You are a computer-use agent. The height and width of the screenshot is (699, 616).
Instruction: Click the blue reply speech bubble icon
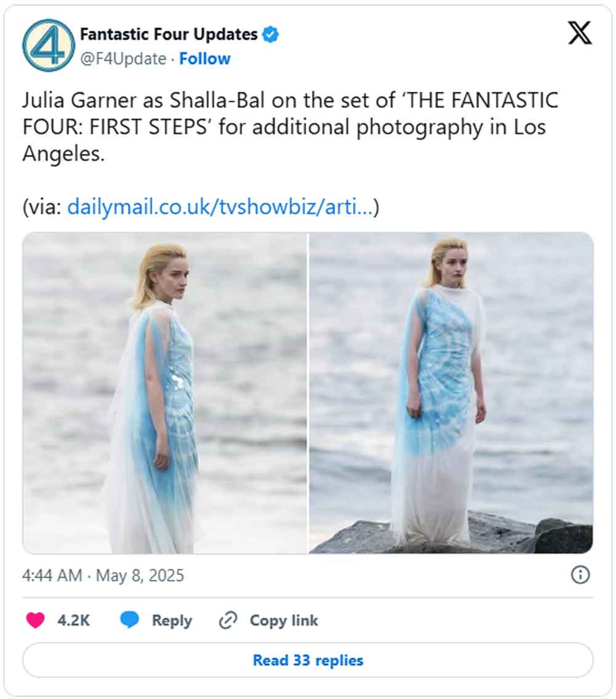(x=129, y=620)
